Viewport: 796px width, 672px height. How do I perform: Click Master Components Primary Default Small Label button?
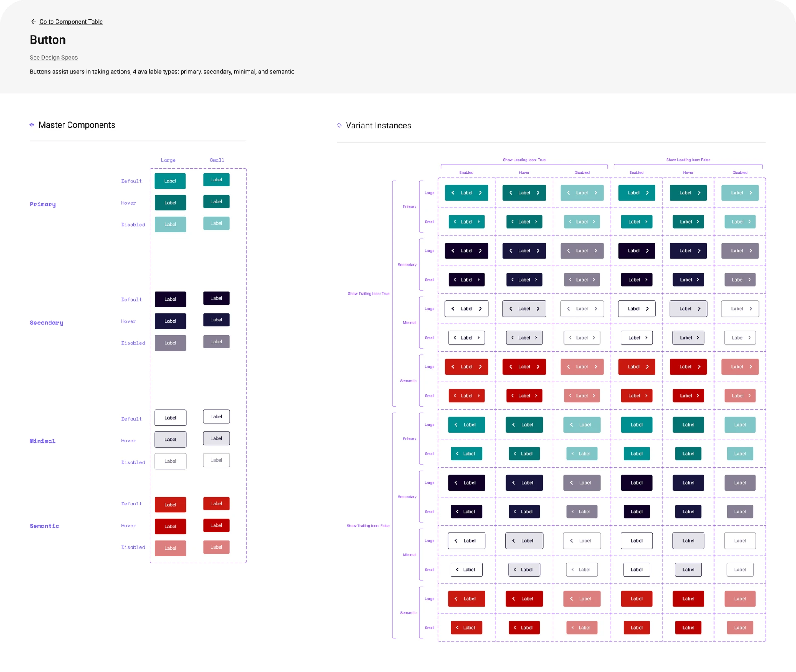216,180
